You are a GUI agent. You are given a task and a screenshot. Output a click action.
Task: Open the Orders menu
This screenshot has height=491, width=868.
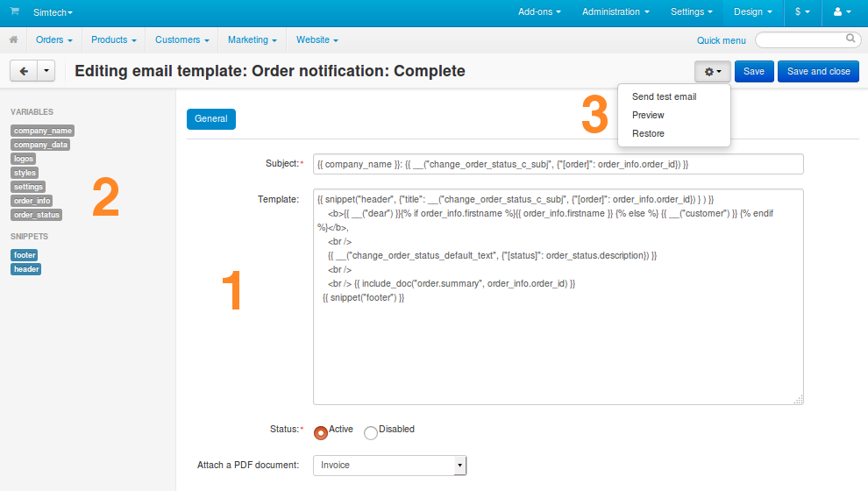pyautogui.click(x=53, y=39)
